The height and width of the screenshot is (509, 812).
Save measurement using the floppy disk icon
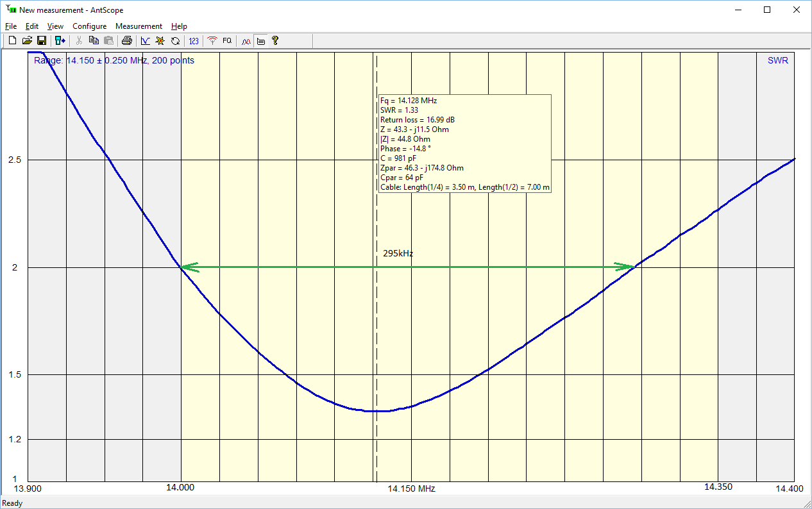41,41
